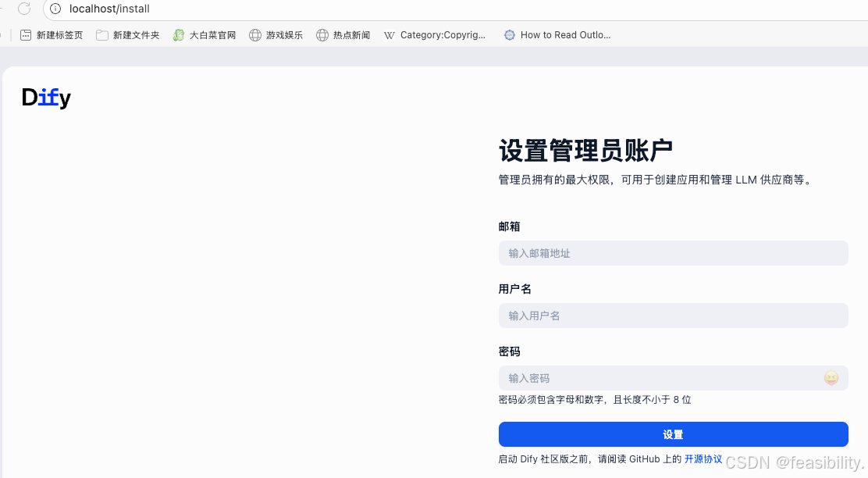The height and width of the screenshot is (478, 868).
Task: Click the Dify logo
Action: coord(47,98)
